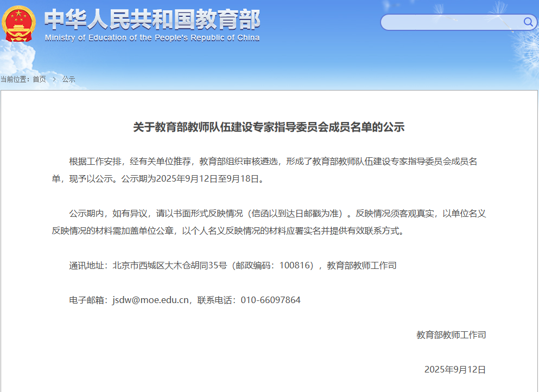539x392 pixels.
Task: Open the 公示 breadcrumb link
Action: tap(68, 79)
